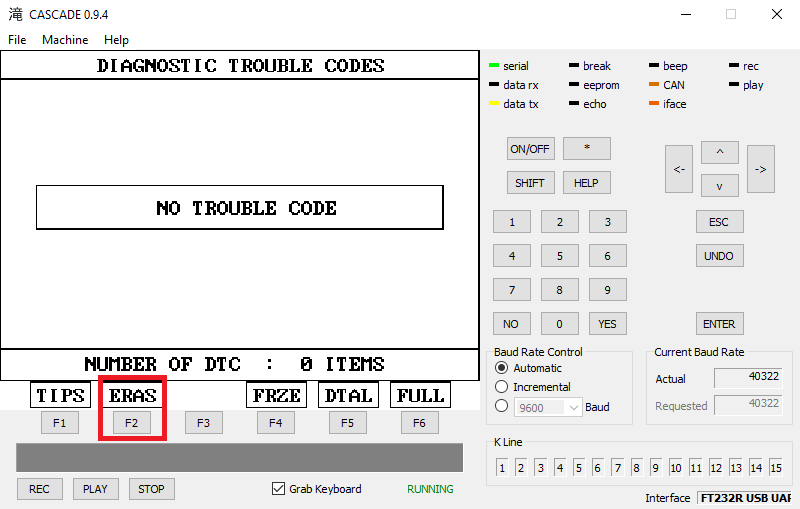Click the ON/OFF button
Image resolution: width=800 pixels, height=509 pixels.
(x=530, y=149)
